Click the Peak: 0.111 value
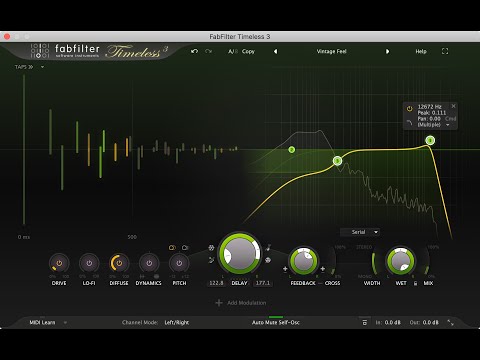 (432, 113)
